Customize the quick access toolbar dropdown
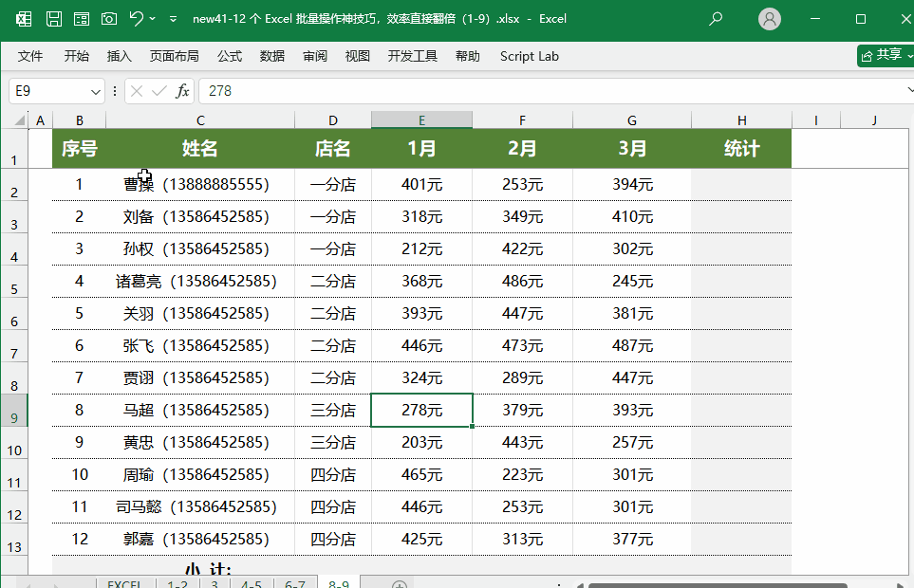Viewport: 914px width, 588px height. [173, 19]
